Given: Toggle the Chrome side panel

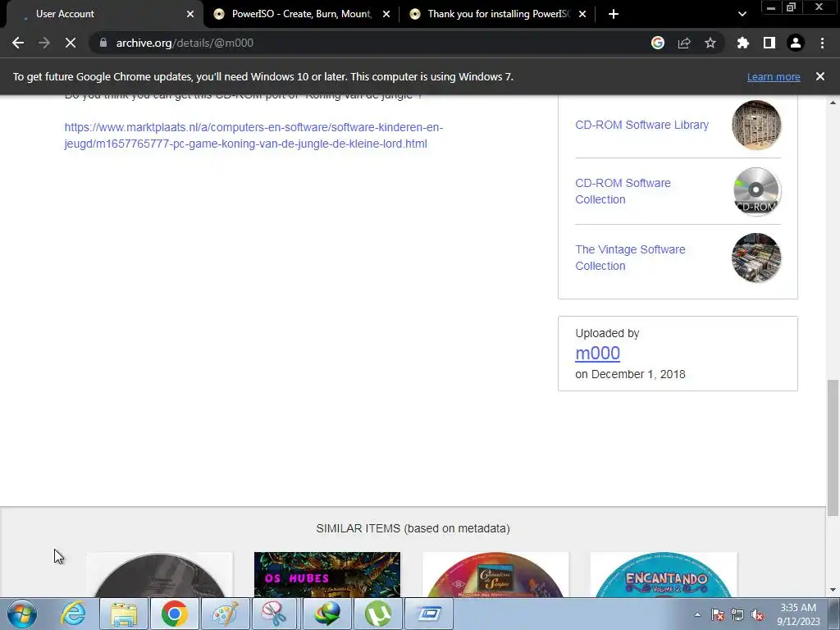Looking at the screenshot, I should point(769,43).
